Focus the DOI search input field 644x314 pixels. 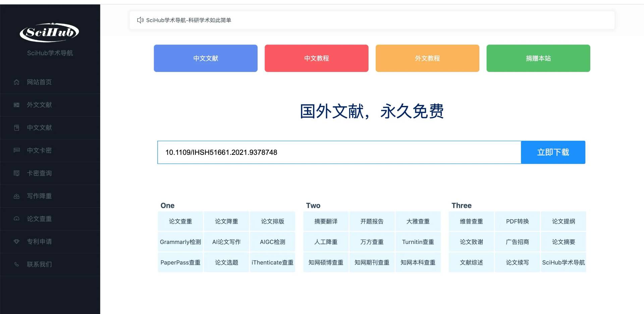coord(339,152)
